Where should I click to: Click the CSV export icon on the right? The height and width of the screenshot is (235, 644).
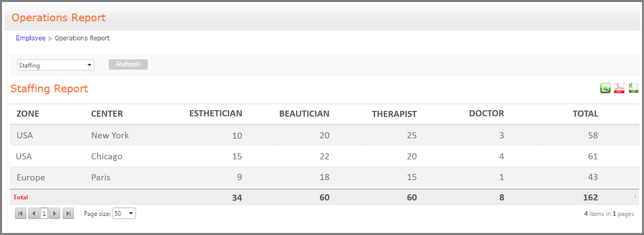[632, 88]
